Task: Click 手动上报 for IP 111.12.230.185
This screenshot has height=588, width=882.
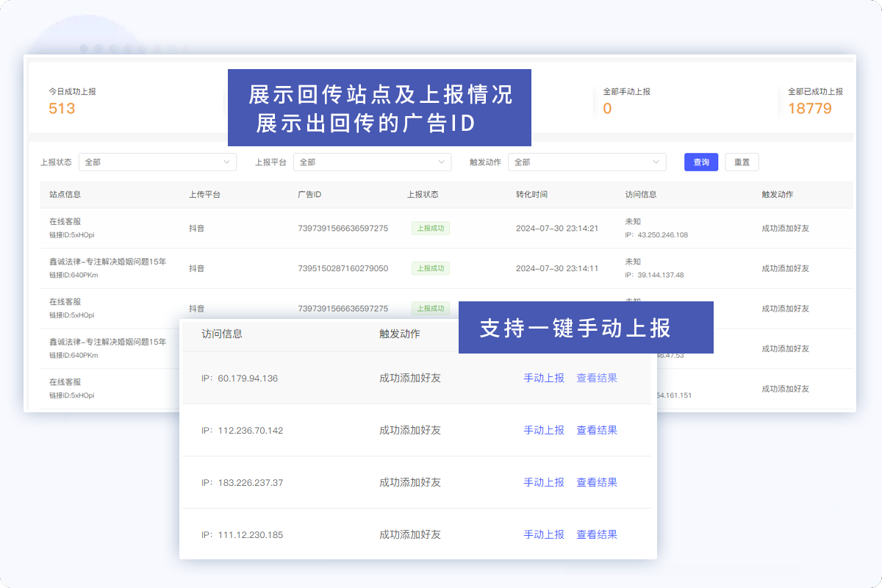Action: pos(544,534)
